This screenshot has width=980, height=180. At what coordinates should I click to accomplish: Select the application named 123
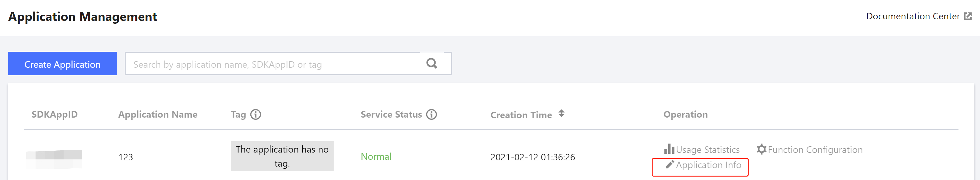click(126, 157)
